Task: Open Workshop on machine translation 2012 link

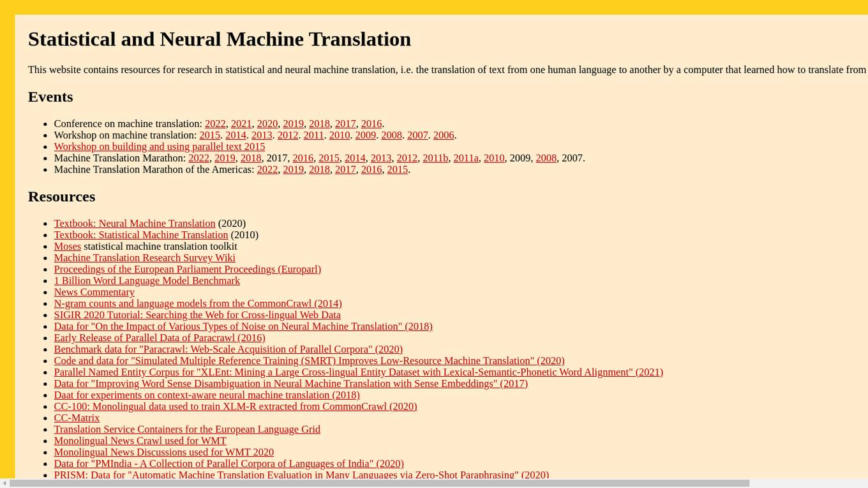Action: (x=288, y=135)
